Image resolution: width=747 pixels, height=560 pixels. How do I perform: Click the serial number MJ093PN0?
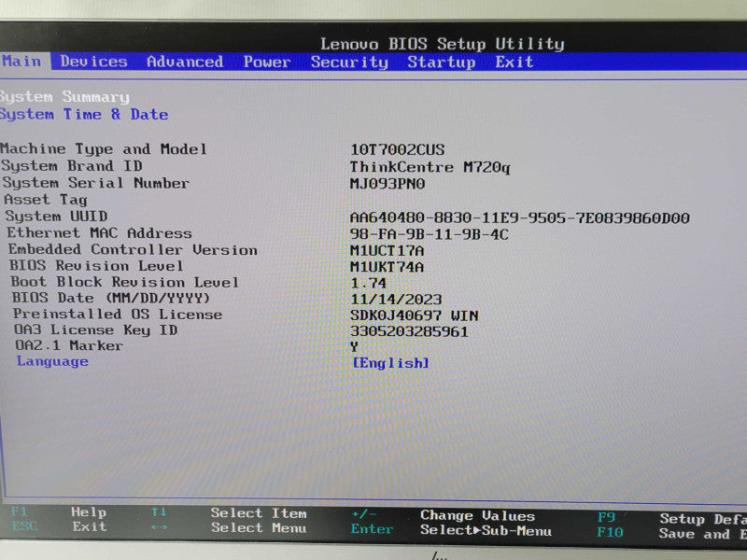(388, 184)
